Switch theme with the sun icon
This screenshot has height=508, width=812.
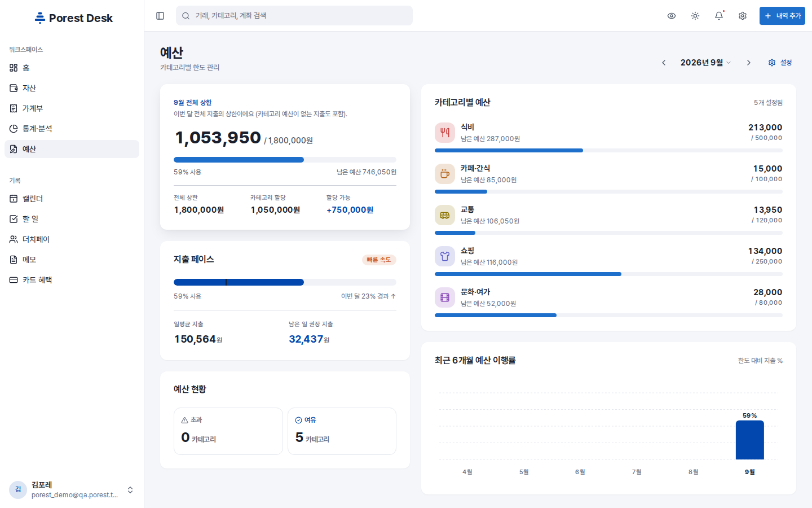(x=695, y=16)
